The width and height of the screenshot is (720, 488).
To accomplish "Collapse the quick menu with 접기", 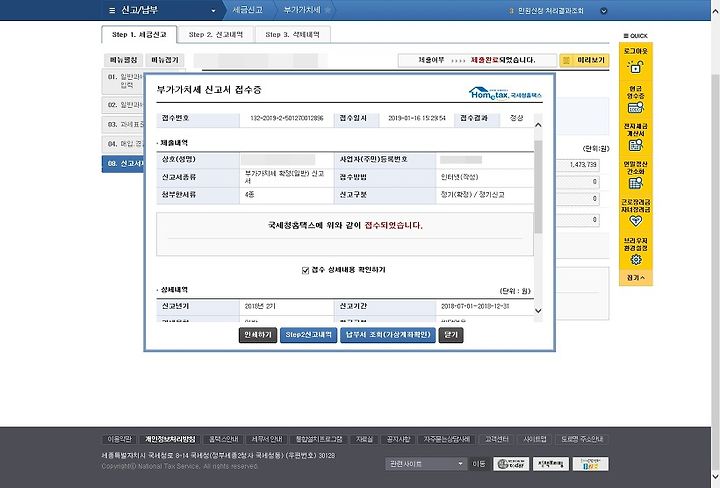I will click(636, 278).
